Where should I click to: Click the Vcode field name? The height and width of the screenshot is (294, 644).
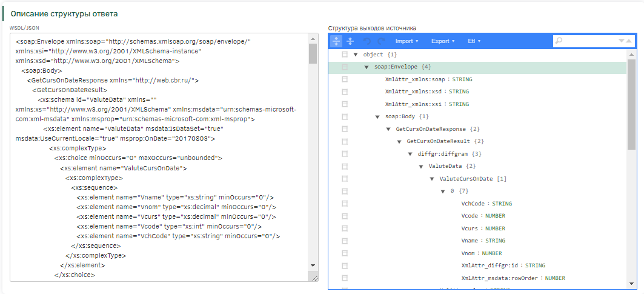[470, 216]
